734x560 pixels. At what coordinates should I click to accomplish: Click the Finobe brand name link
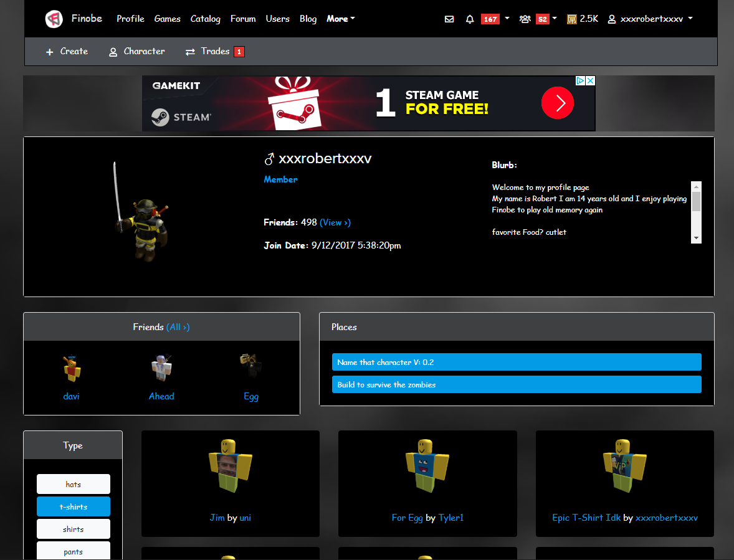[x=87, y=18]
